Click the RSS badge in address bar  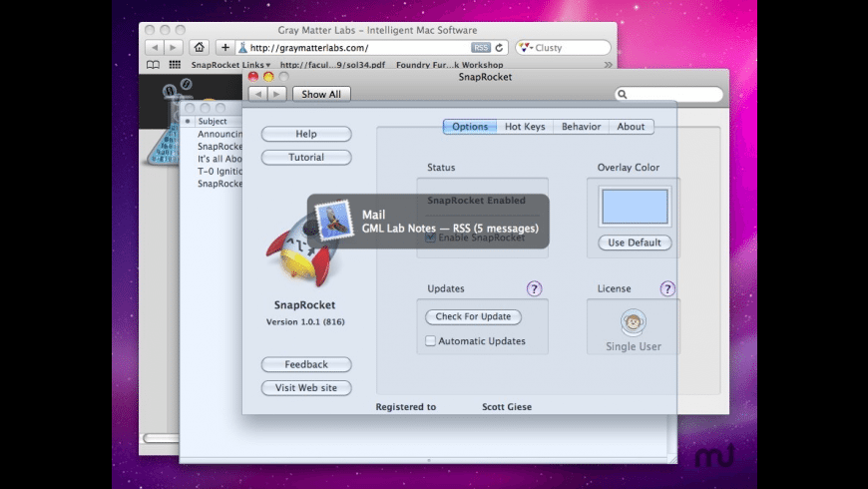(481, 48)
